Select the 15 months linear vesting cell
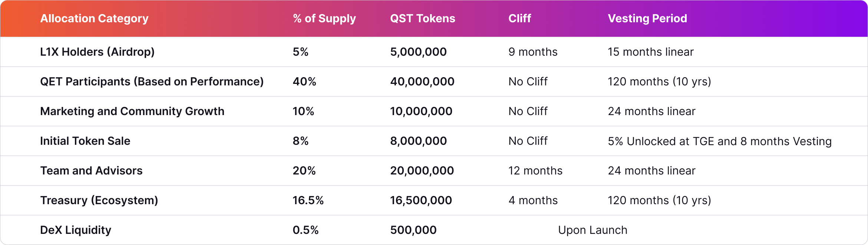Image resolution: width=868 pixels, height=245 pixels. [x=650, y=52]
